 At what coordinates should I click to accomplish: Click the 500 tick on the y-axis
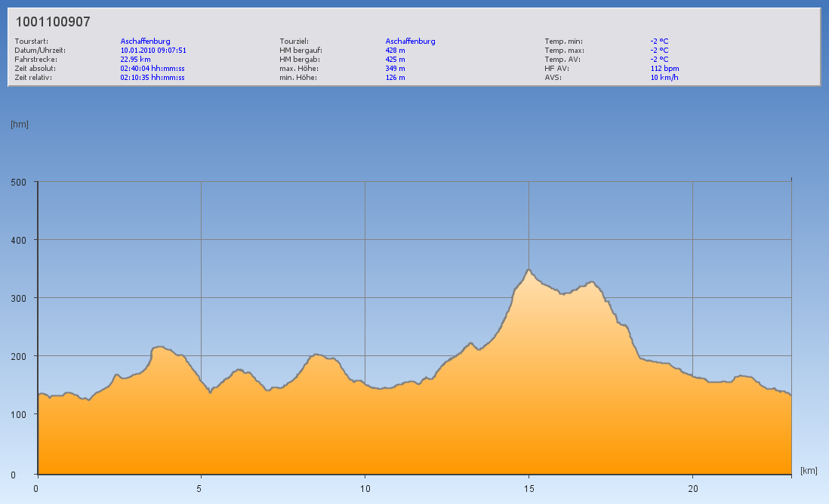point(18,182)
